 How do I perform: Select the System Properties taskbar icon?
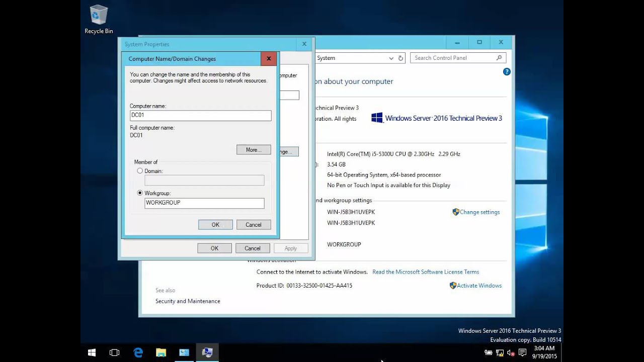tap(207, 352)
